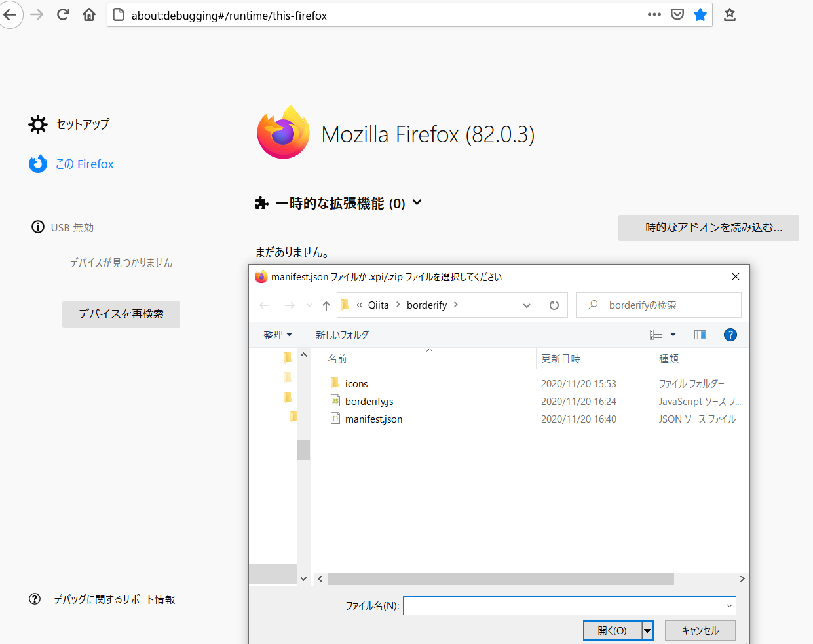Change the file view layout icon
Viewport: 813px width, 644px height.
[656, 335]
